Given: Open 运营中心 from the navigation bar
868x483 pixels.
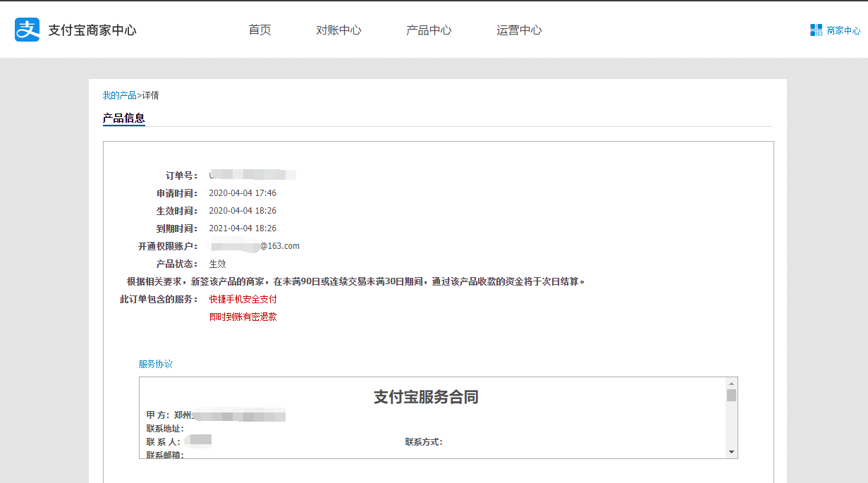Looking at the screenshot, I should tap(519, 30).
